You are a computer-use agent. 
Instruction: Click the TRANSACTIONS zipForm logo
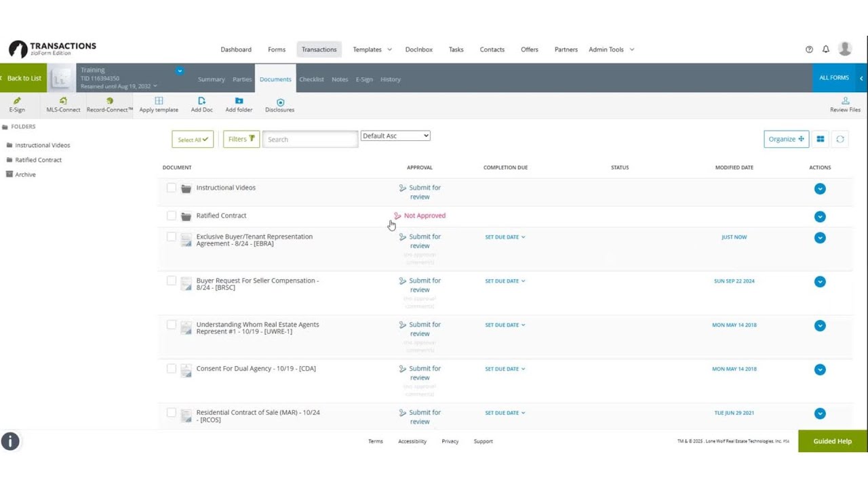tap(53, 49)
